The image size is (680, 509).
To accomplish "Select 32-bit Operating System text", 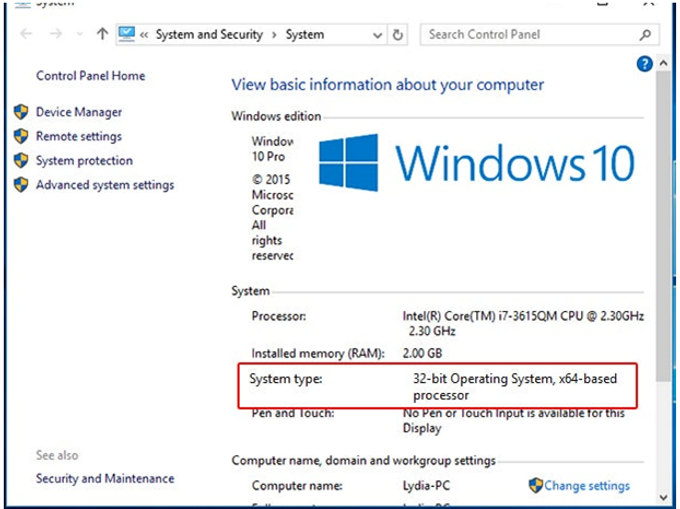I will (x=483, y=378).
